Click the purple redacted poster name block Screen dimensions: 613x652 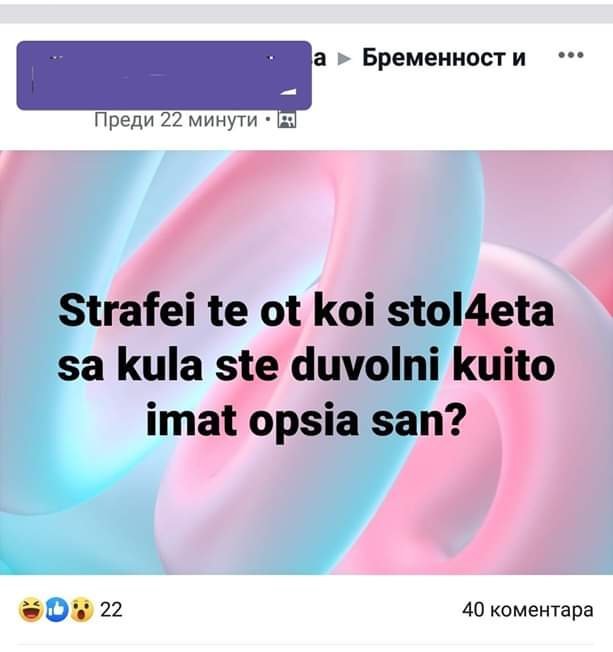coord(164,75)
